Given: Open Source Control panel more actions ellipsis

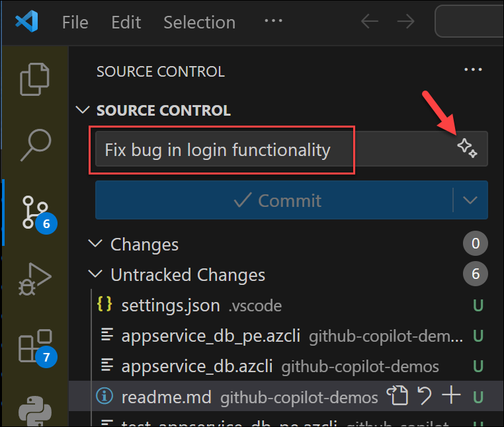Looking at the screenshot, I should click(x=473, y=69).
